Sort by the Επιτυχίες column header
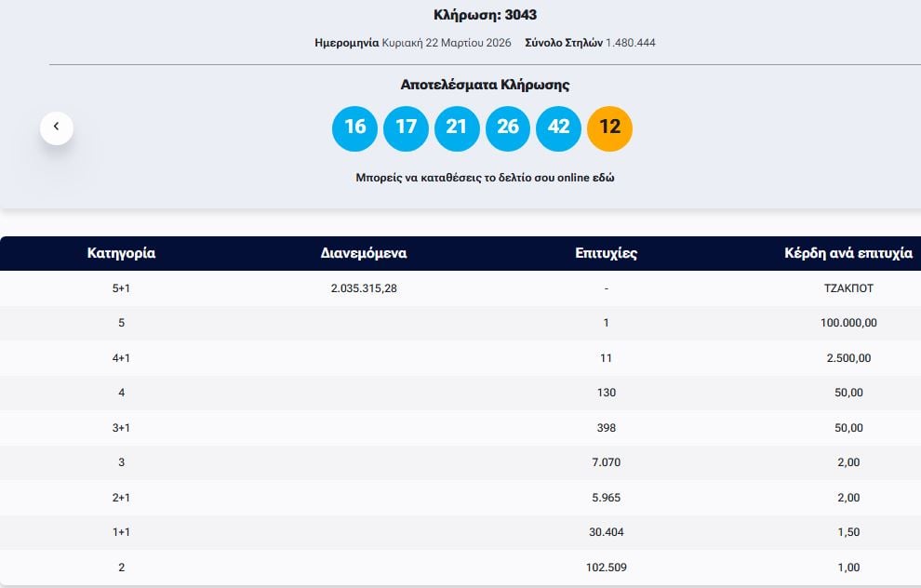This screenshot has width=921, height=588. point(607,253)
